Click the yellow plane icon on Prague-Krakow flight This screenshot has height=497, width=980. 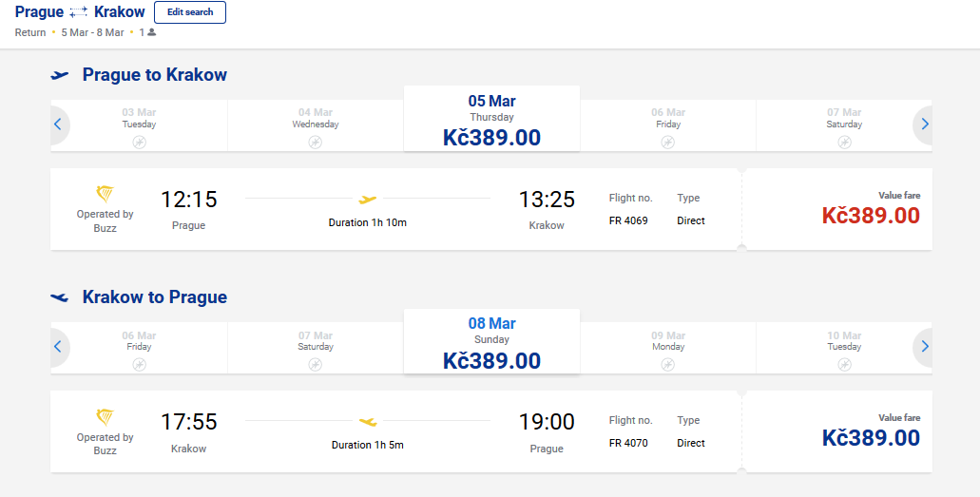pyautogui.click(x=368, y=200)
